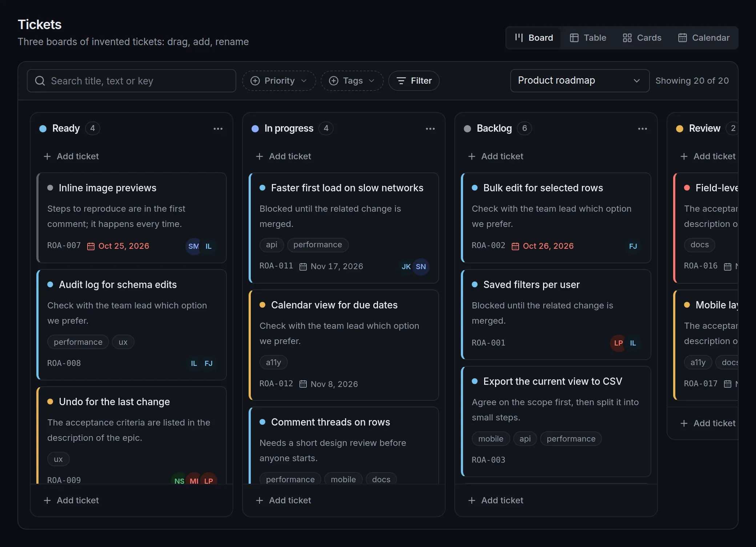Click the Showing 20 of 20 label

click(x=692, y=81)
